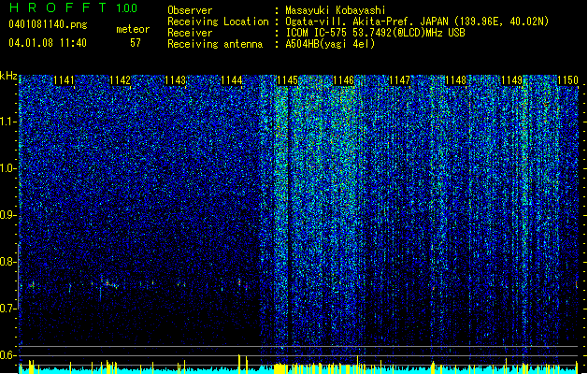Select the filename 0401081140.png
This screenshot has width=588, height=374.
pyautogui.click(x=48, y=24)
